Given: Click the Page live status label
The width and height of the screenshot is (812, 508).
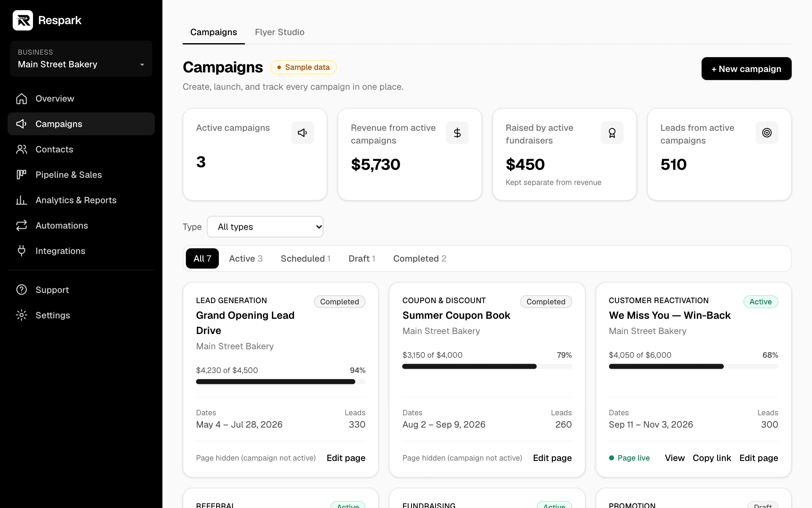Looking at the screenshot, I should [634, 458].
